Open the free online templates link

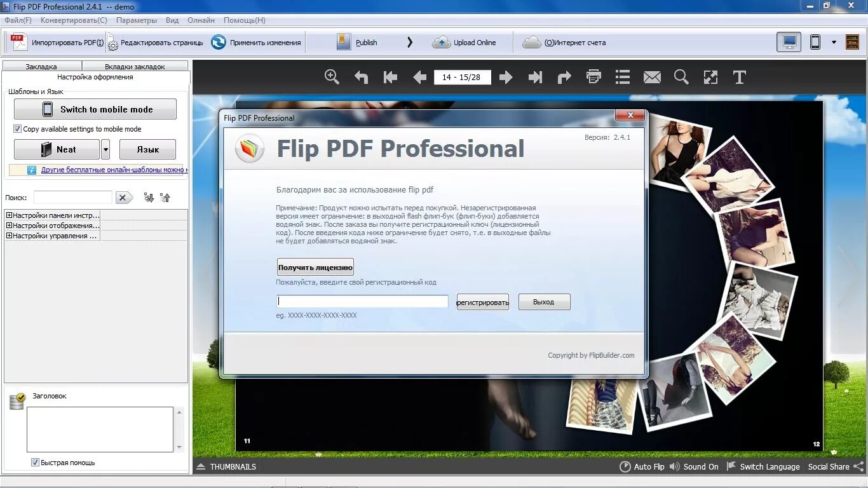click(x=114, y=170)
